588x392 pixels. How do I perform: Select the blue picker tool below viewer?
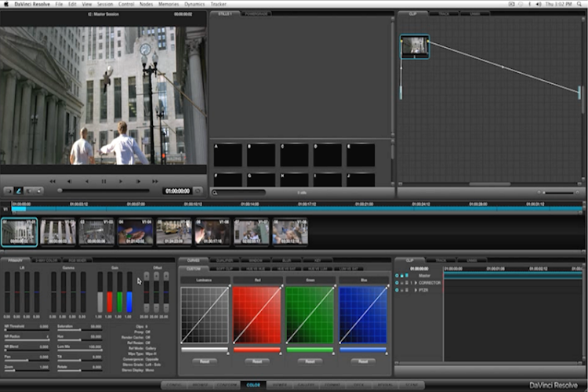click(17, 191)
